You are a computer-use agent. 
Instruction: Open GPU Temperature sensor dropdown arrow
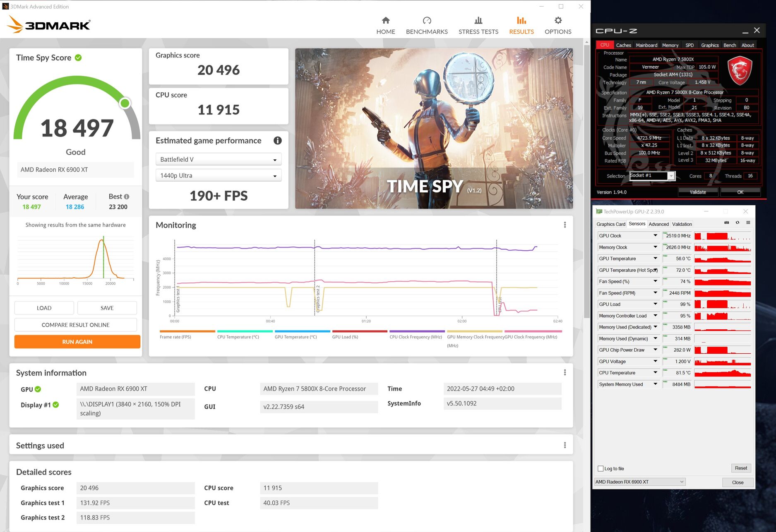655,259
